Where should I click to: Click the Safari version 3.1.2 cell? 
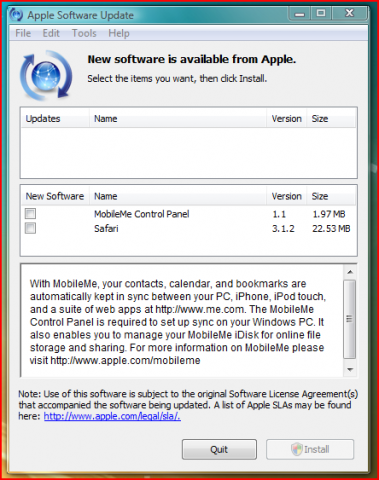pyautogui.click(x=283, y=229)
